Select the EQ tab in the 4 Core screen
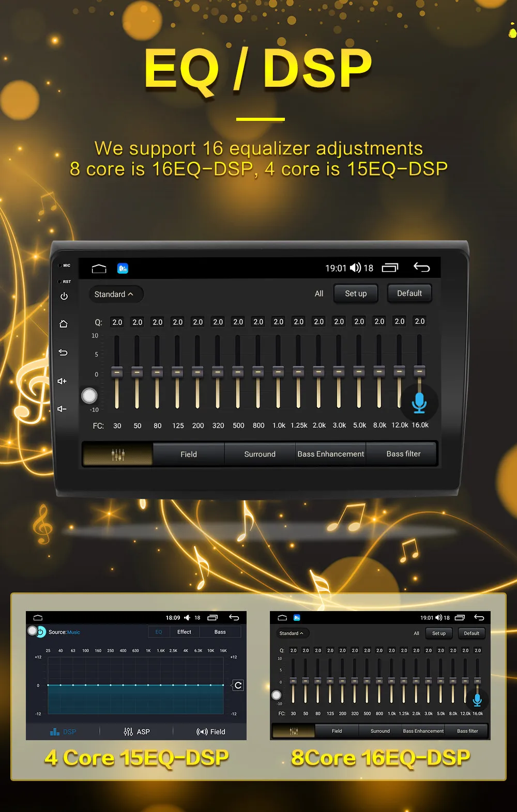This screenshot has width=517, height=812. click(x=159, y=632)
